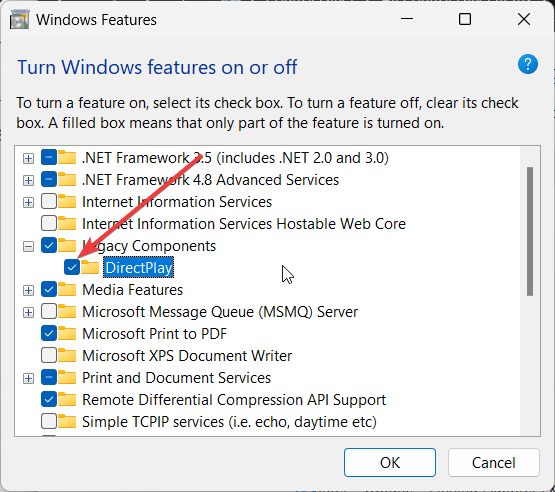Click the Internet Information Services folder icon

coord(67,201)
